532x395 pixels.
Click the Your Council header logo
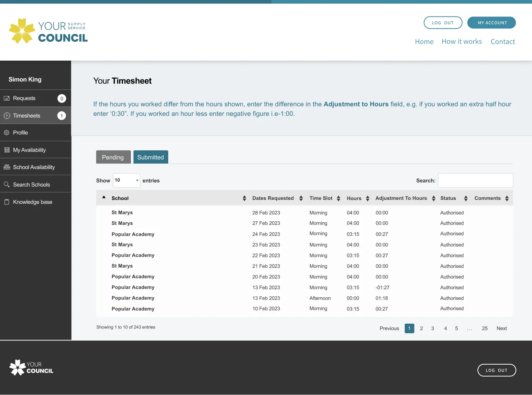pyautogui.click(x=48, y=31)
